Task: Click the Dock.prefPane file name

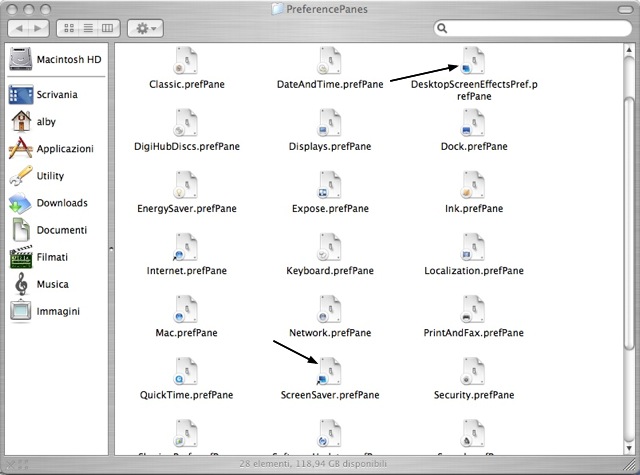Action: click(474, 146)
